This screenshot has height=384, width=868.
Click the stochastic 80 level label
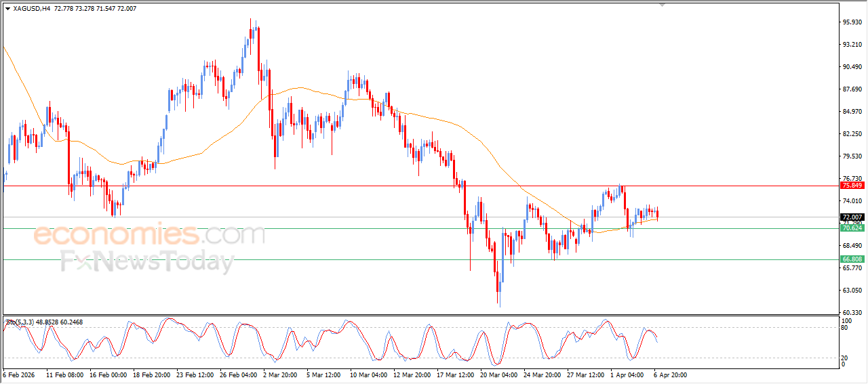[x=845, y=328]
